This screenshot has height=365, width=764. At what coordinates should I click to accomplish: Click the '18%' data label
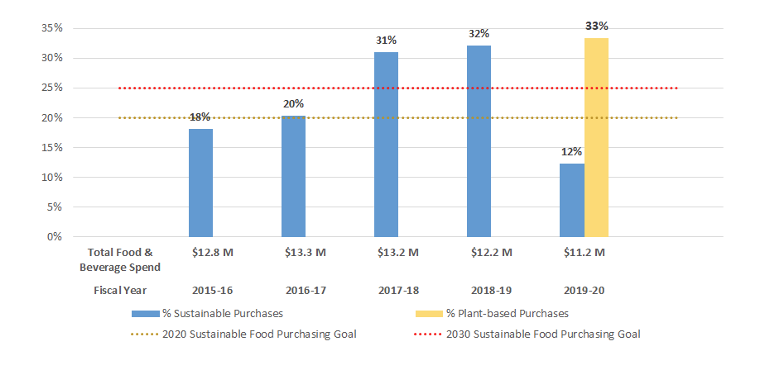click(x=200, y=117)
